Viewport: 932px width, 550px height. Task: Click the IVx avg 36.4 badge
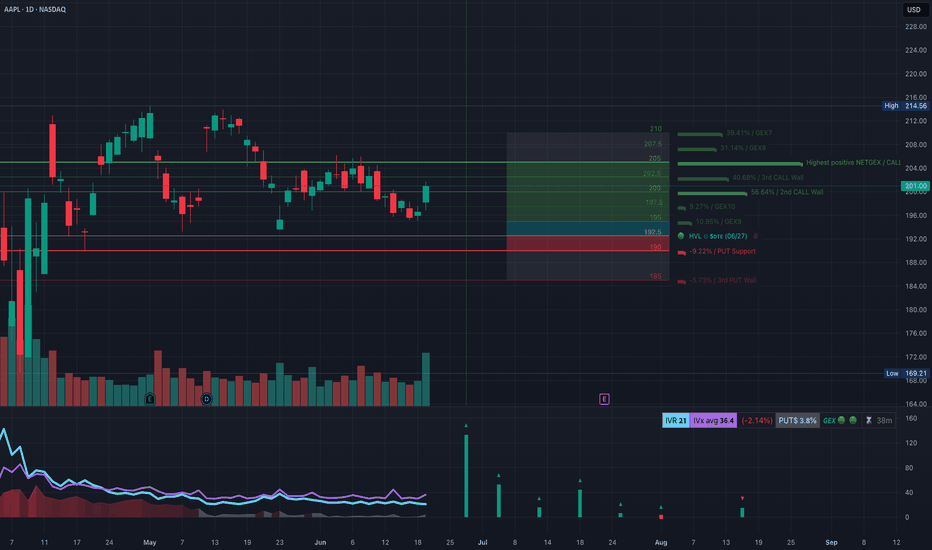(x=713, y=420)
